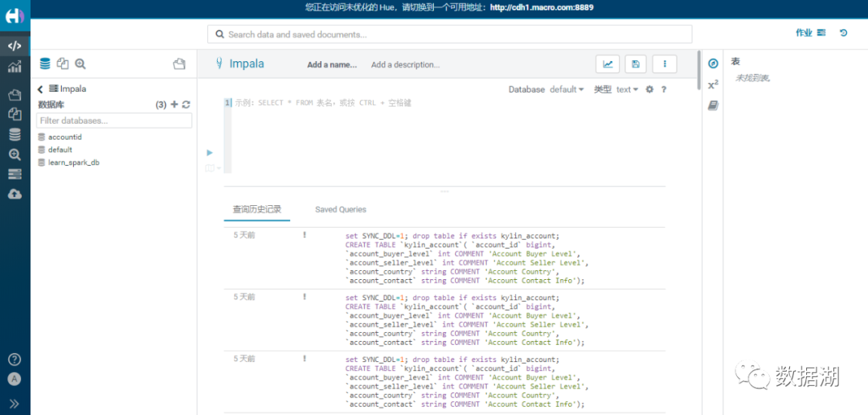This screenshot has height=415, width=868.
Task: Open the Dashboard chart icon in sidebar
Action: point(15,68)
